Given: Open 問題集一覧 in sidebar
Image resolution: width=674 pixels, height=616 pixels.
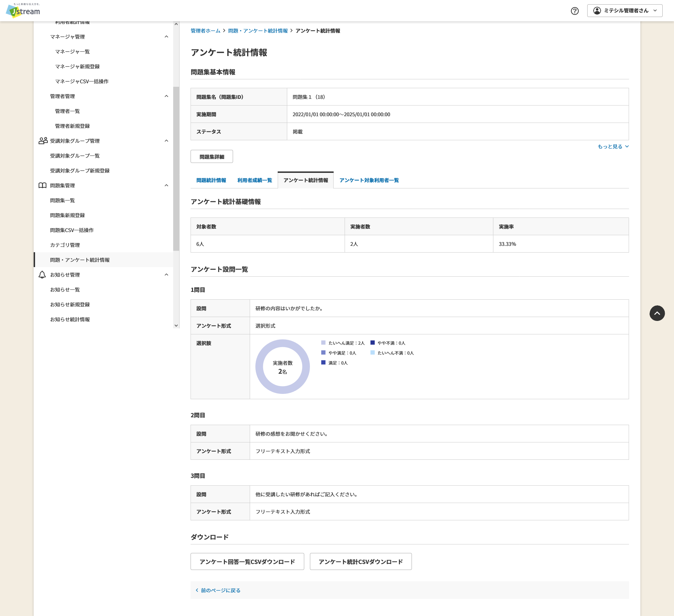Looking at the screenshot, I should pyautogui.click(x=62, y=200).
